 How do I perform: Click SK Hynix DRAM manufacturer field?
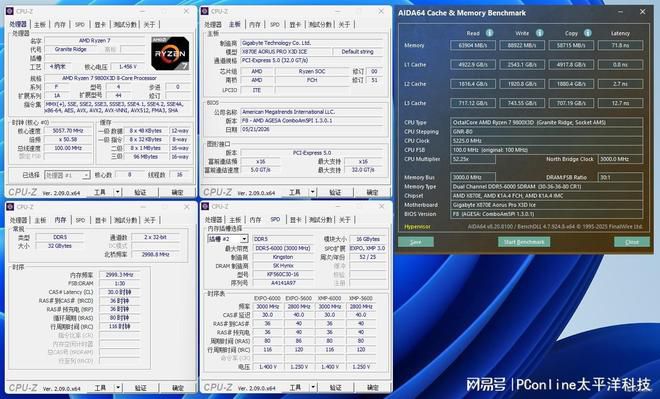(282, 266)
